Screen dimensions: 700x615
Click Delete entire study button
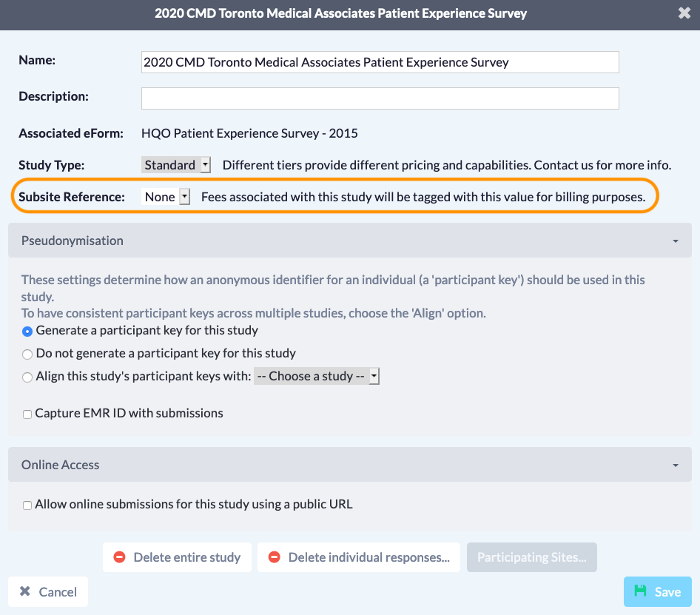click(177, 557)
